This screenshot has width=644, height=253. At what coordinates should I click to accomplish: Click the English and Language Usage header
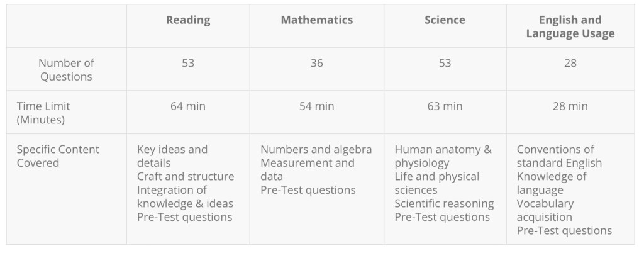570,26
